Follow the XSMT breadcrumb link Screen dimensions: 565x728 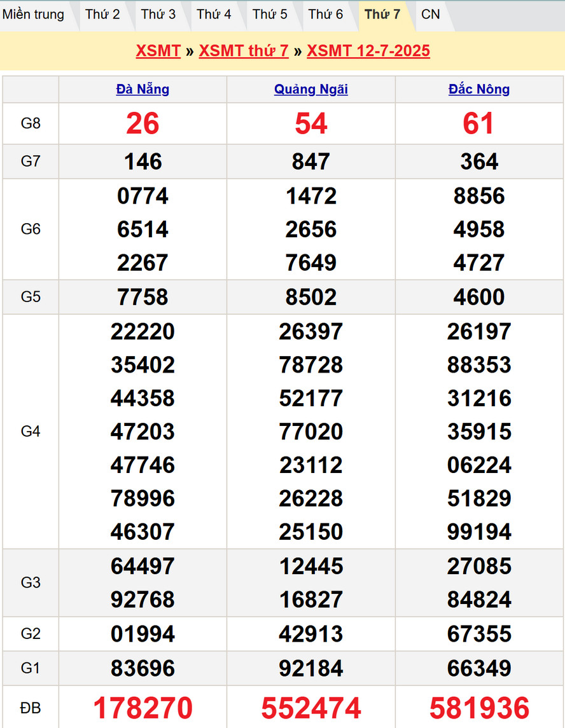coord(158,51)
